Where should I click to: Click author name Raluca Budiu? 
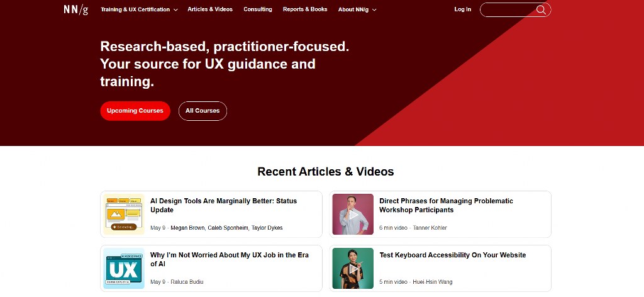187,282
